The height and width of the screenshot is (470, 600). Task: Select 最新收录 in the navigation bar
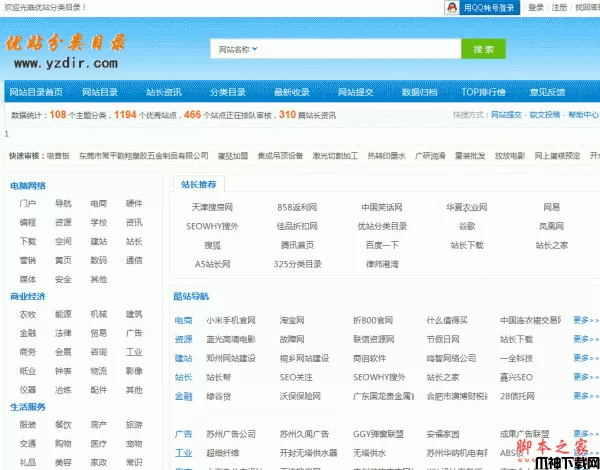click(x=292, y=92)
